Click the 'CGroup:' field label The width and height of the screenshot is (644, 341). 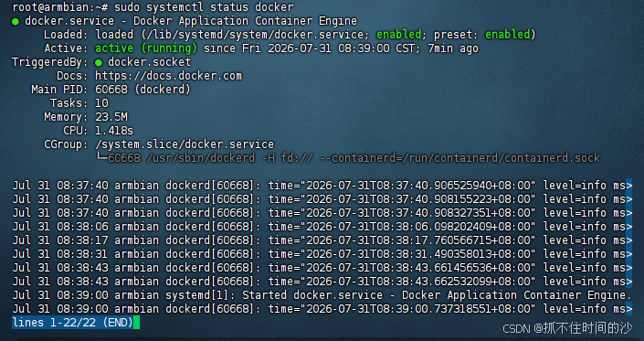[x=66, y=144]
